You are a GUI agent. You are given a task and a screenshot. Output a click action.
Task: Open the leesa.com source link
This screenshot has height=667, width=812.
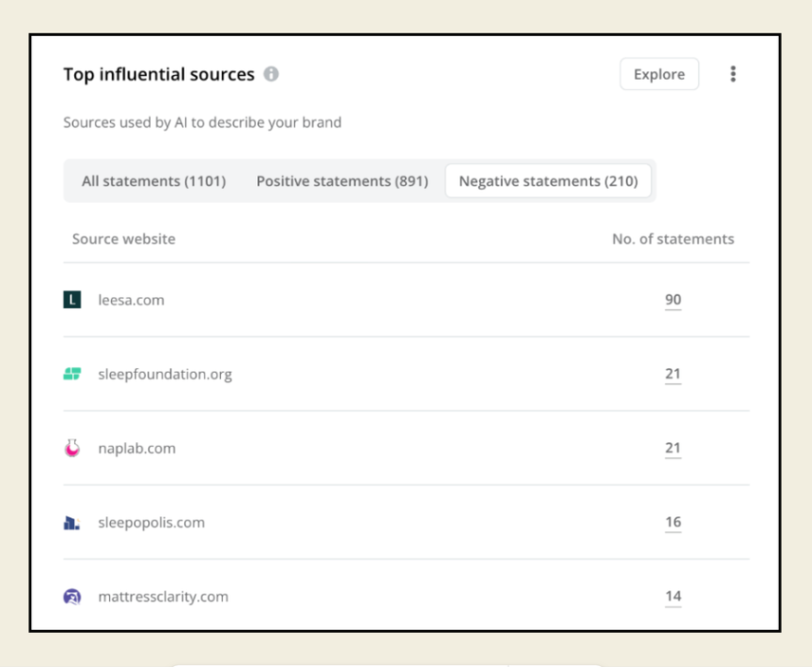tap(131, 300)
